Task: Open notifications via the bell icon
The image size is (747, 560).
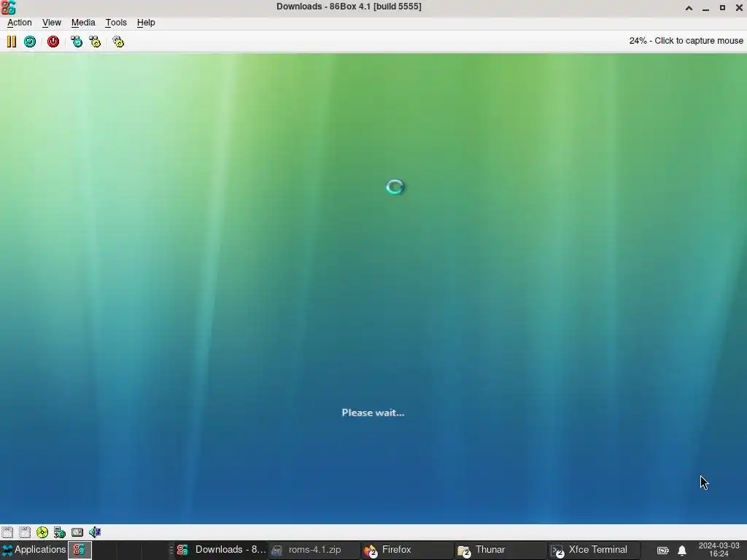Action: tap(682, 551)
